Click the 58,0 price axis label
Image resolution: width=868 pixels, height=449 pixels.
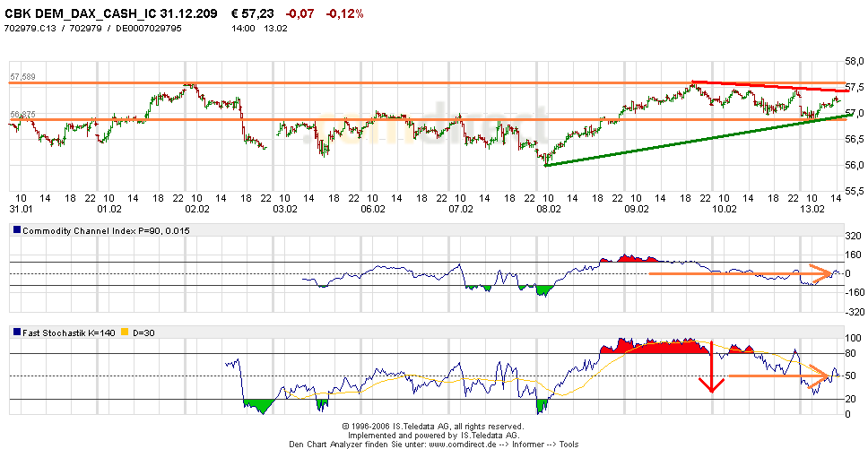point(855,61)
